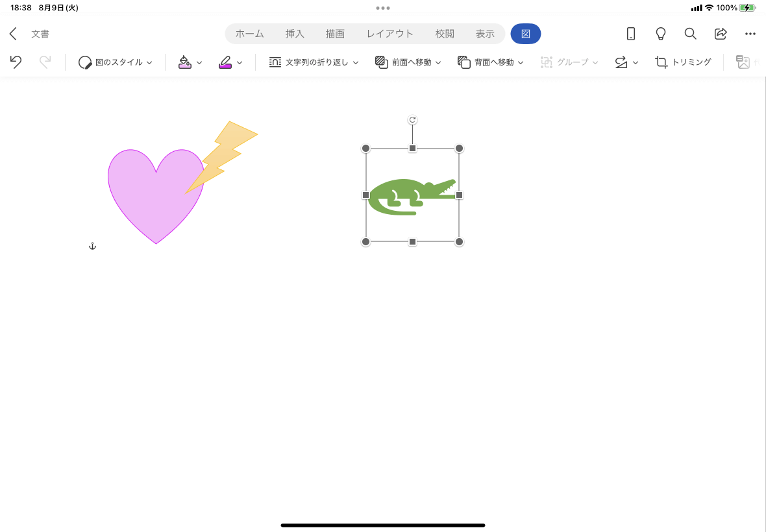Open the share icon menu

click(x=721, y=34)
